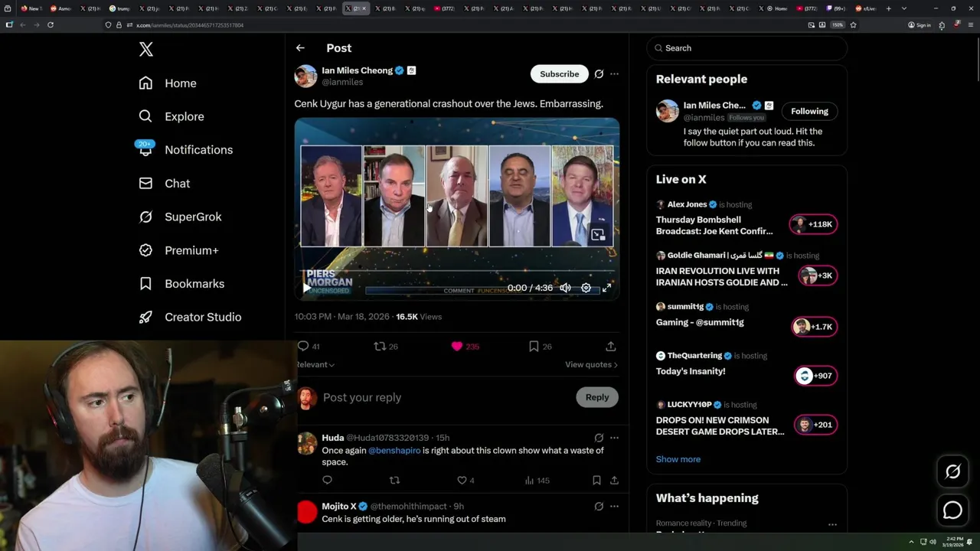Open the Chat sidebar item

tap(165, 184)
